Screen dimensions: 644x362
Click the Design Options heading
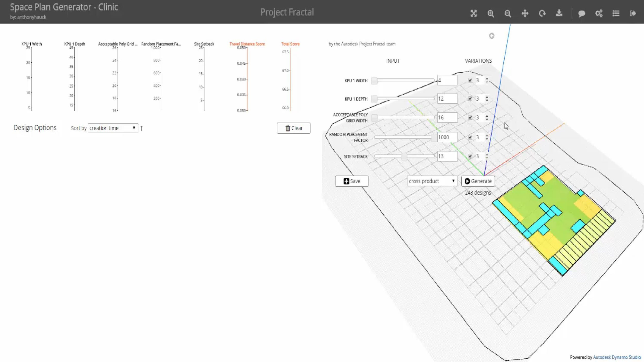point(35,128)
